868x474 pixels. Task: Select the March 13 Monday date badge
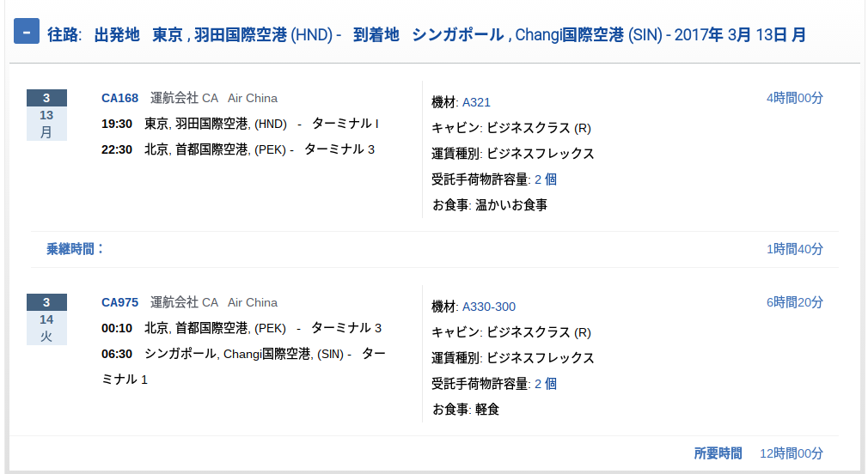(x=46, y=115)
